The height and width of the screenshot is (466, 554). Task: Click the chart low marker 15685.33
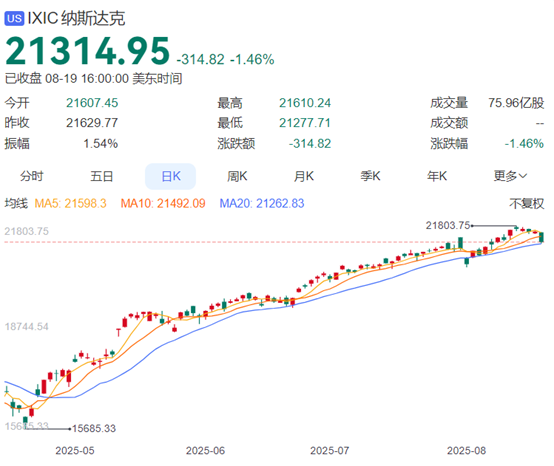[94, 429]
